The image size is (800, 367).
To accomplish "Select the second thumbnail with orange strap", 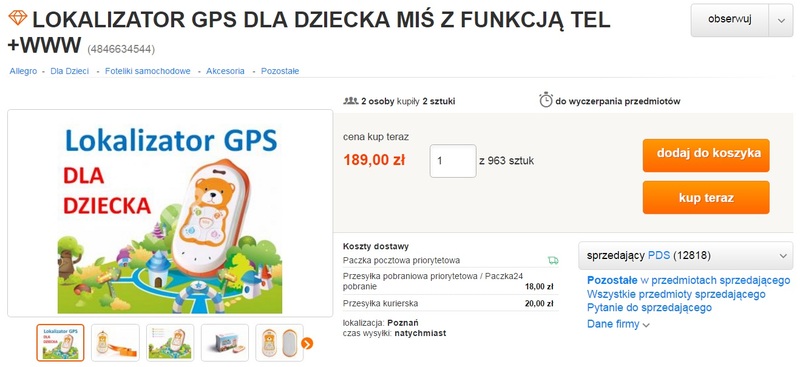I will click(115, 342).
